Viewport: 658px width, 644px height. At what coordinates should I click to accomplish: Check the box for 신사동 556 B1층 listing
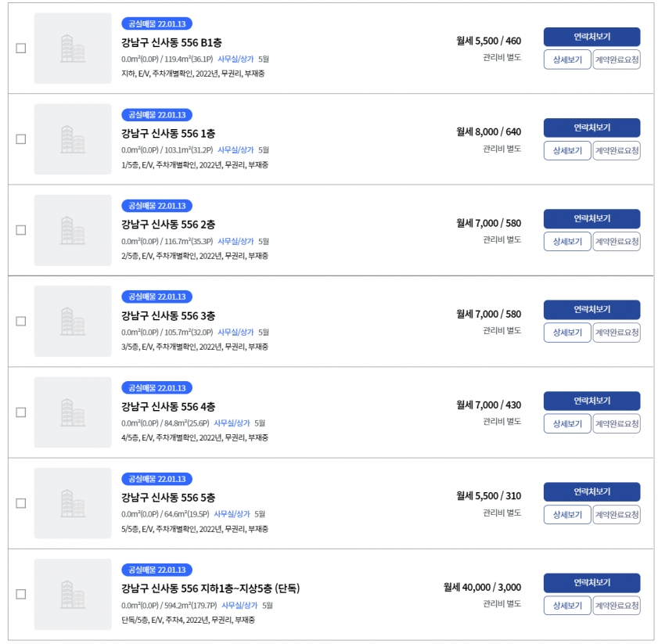point(20,49)
